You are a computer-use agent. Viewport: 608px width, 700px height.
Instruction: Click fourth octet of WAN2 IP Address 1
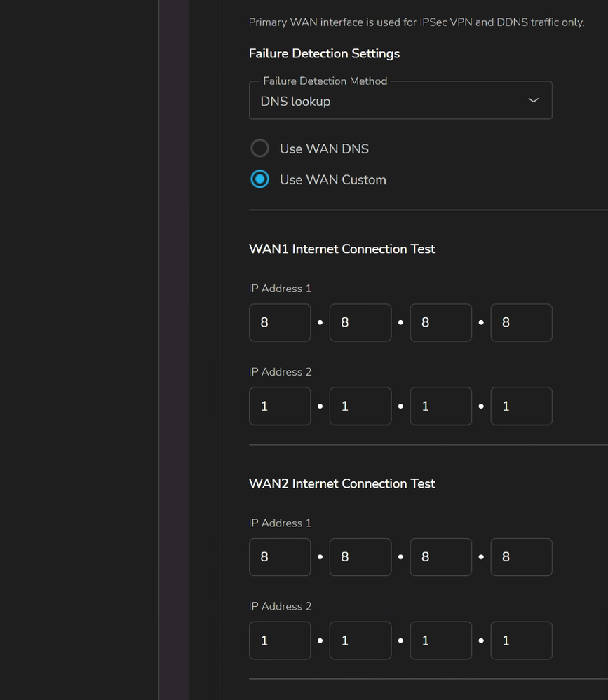(x=521, y=557)
